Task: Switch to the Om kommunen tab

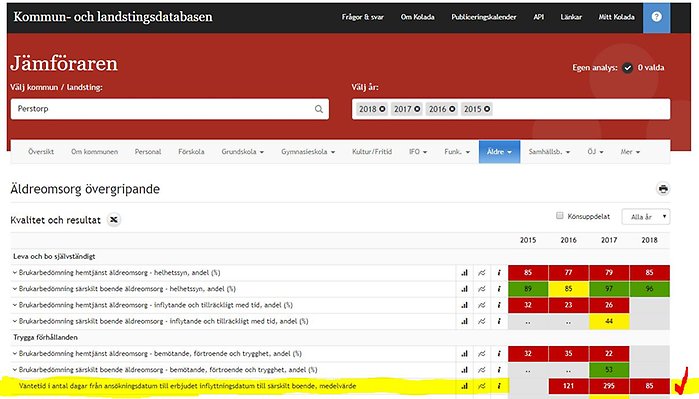Action: coord(95,152)
